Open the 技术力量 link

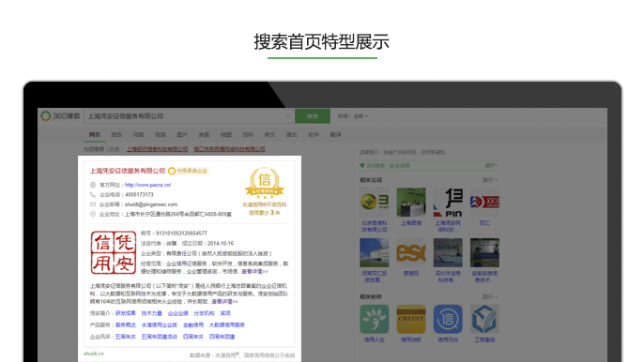coord(151,313)
